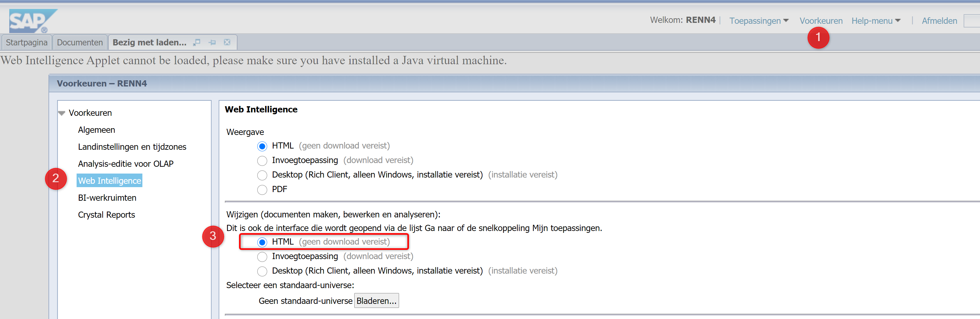Select HTML under Weergave
Viewport: 980px width, 319px height.
point(262,146)
